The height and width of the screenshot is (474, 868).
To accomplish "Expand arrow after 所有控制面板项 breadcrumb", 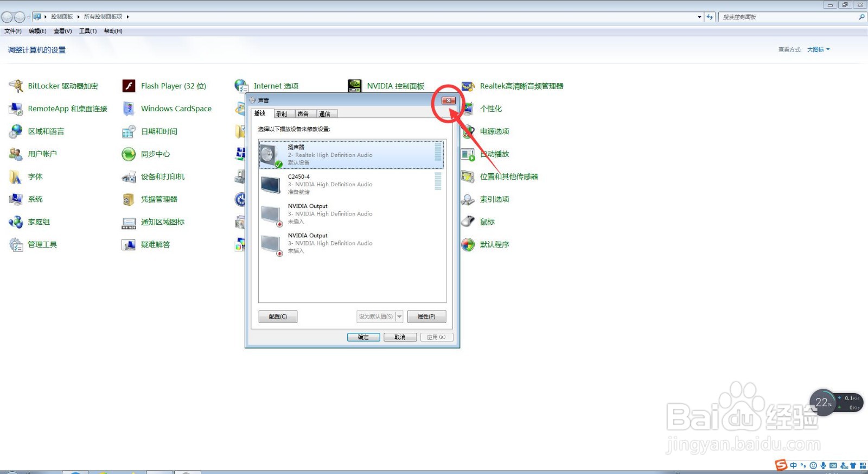I will pyautogui.click(x=127, y=17).
